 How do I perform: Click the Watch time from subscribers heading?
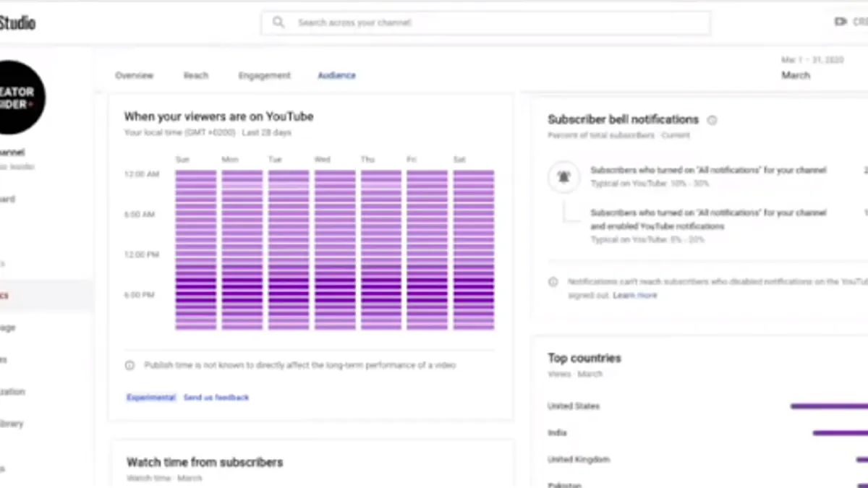(x=205, y=462)
